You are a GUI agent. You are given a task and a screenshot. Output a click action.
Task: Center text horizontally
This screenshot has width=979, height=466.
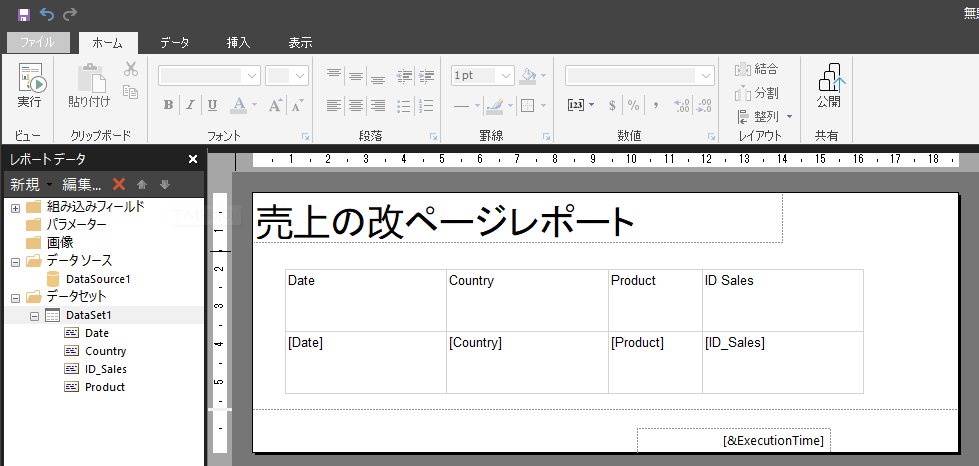pos(356,106)
